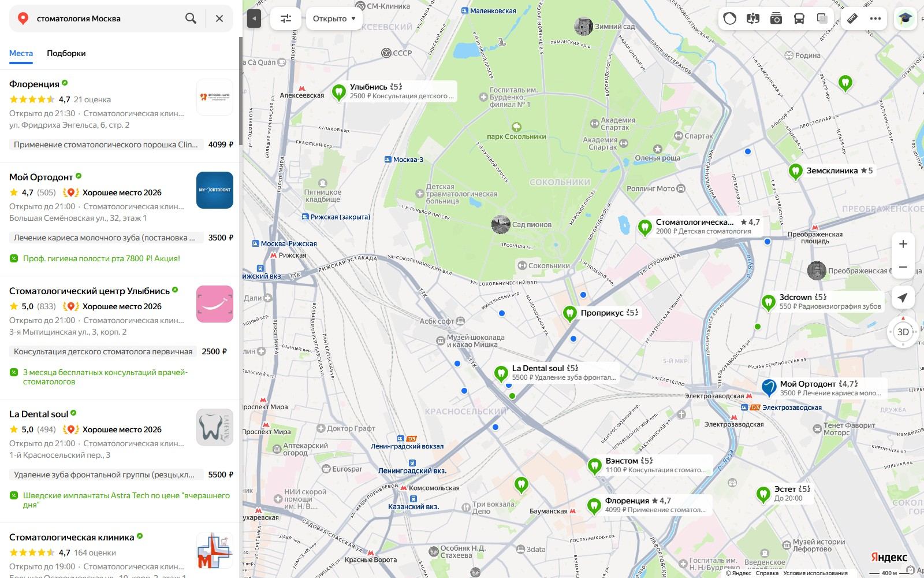Open the Флоренция clinic listing title

(34, 84)
